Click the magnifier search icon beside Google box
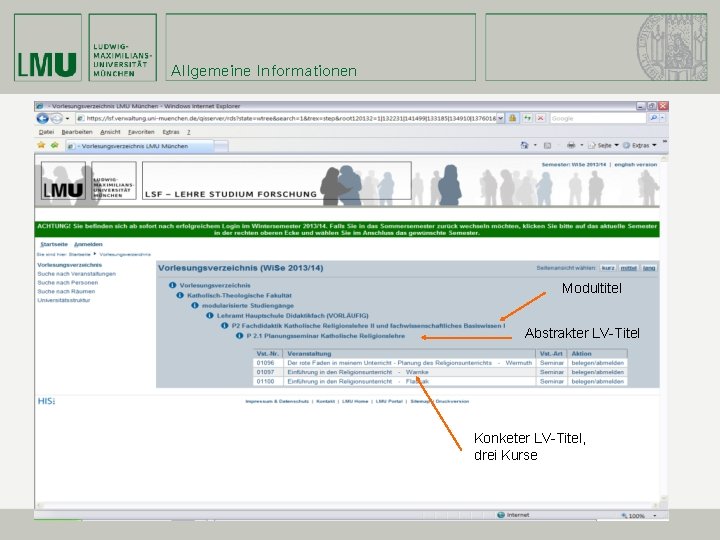 click(653, 118)
